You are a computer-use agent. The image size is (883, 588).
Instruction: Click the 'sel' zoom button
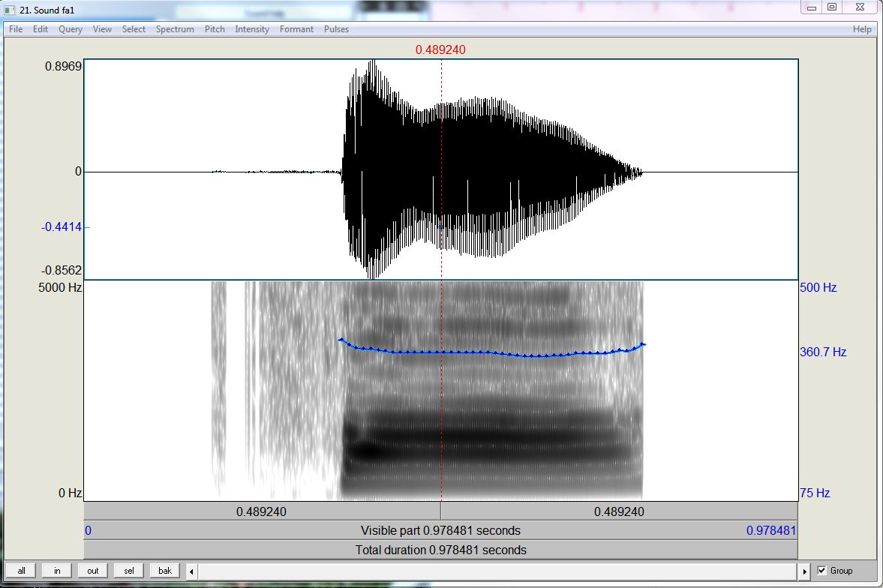(129, 571)
